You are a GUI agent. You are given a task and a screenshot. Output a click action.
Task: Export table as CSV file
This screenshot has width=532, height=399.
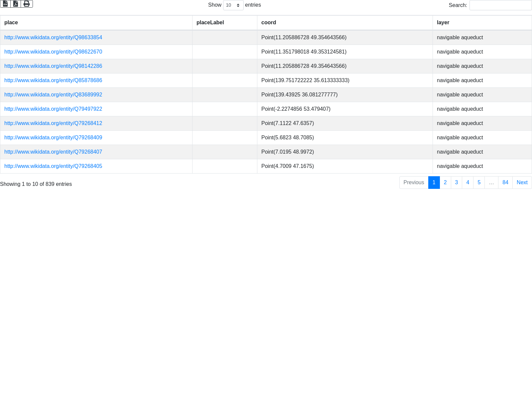(5, 4)
